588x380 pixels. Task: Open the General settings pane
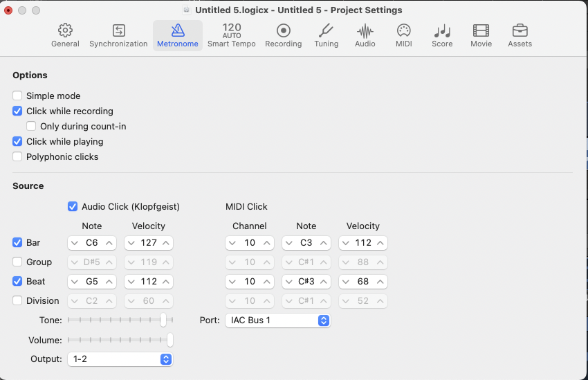coord(65,35)
